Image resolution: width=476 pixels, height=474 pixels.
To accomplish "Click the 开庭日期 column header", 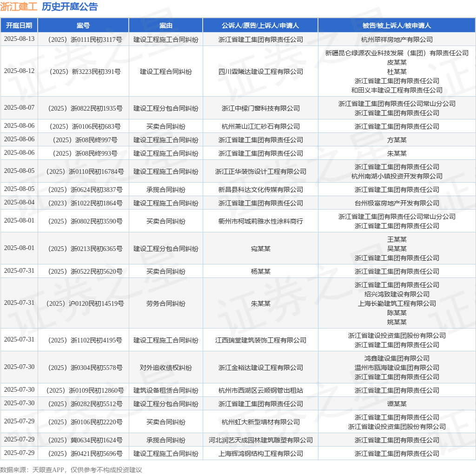I will (x=19, y=26).
